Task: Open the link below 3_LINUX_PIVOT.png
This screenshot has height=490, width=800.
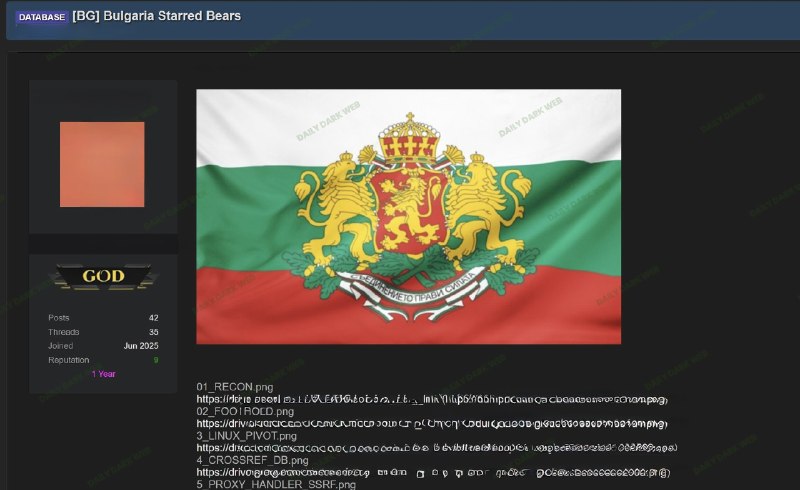Action: (437, 448)
